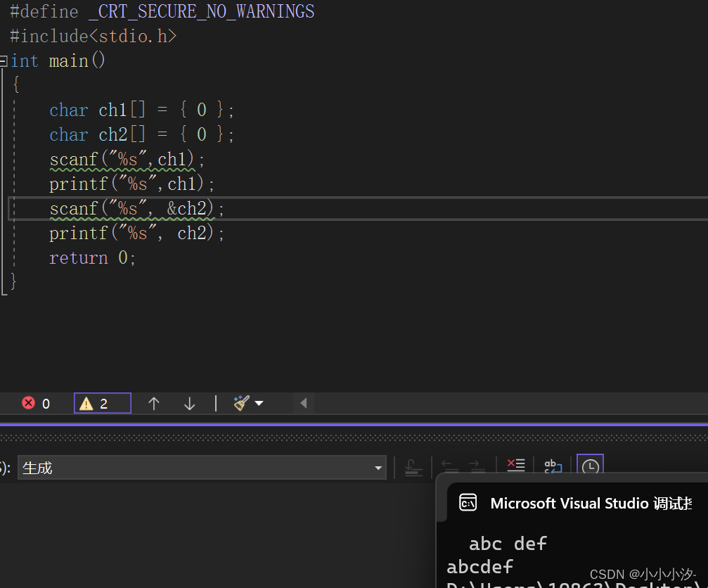Click the scanf("%s",ch1) line
The image size is (708, 588).
coord(127,159)
